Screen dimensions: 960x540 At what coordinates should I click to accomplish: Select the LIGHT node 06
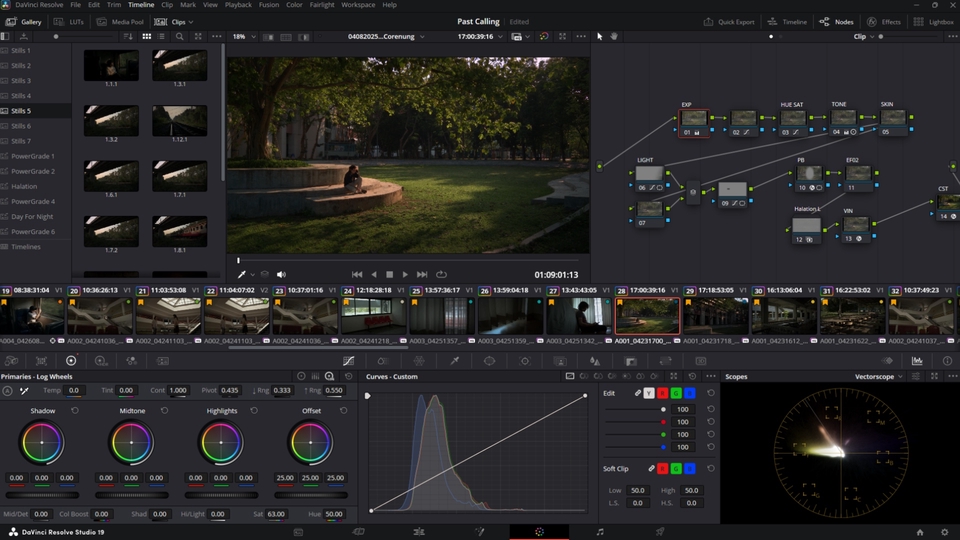[x=650, y=178]
